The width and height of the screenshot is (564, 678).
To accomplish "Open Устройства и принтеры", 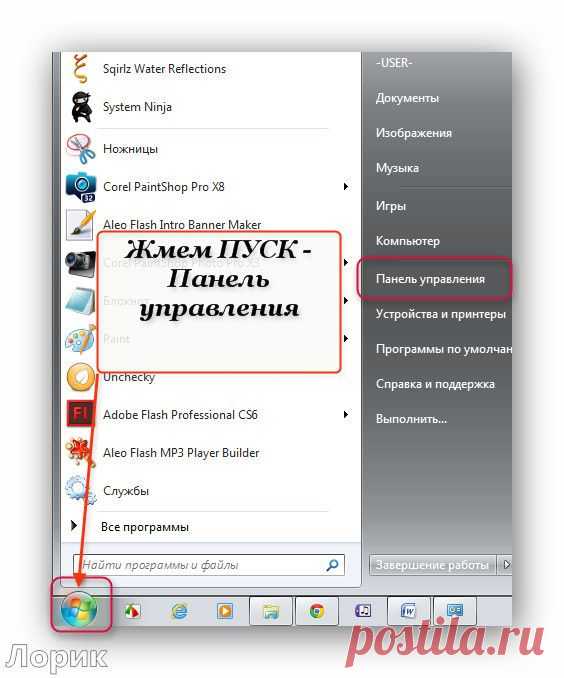I will [441, 314].
